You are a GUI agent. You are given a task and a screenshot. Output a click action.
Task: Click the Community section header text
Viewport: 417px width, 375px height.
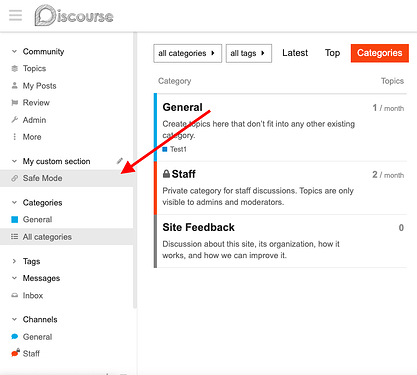43,51
